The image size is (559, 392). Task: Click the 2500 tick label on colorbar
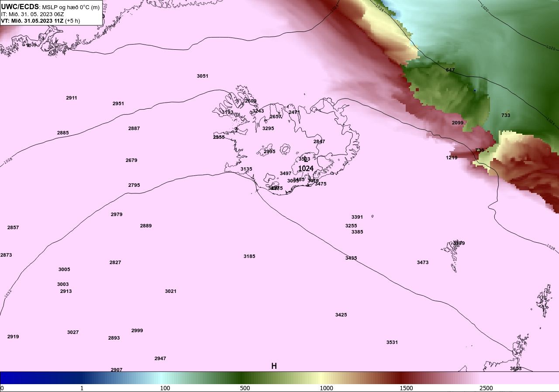[x=486, y=388]
